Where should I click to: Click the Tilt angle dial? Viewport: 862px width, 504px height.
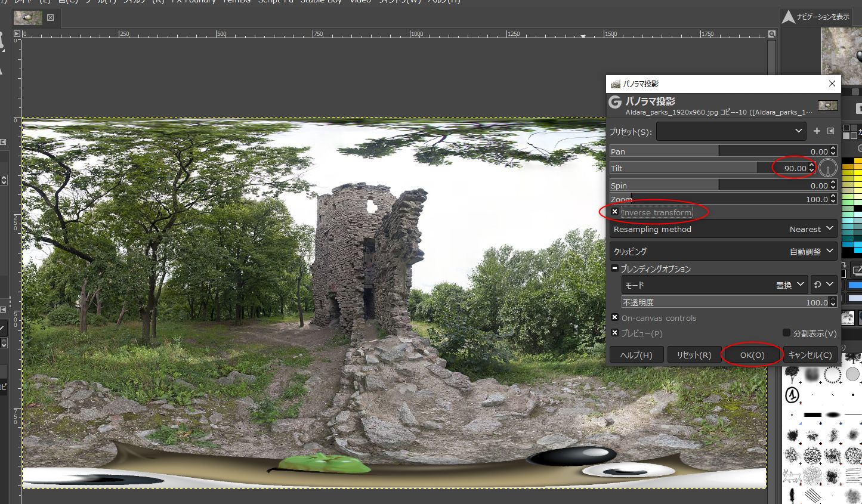point(827,169)
